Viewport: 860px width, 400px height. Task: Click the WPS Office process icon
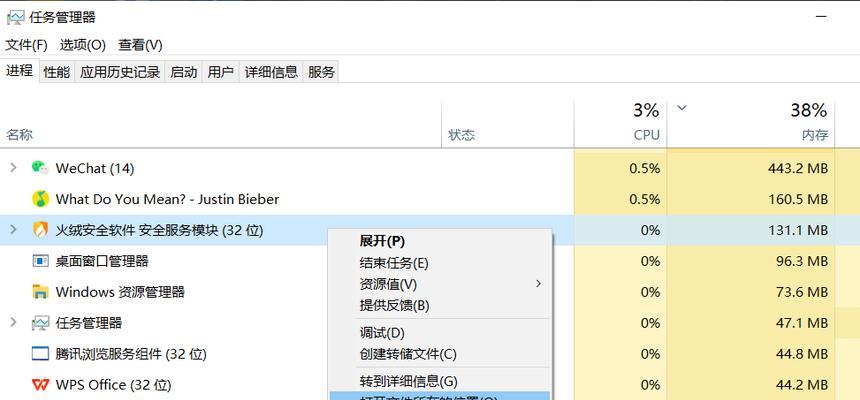pos(40,385)
